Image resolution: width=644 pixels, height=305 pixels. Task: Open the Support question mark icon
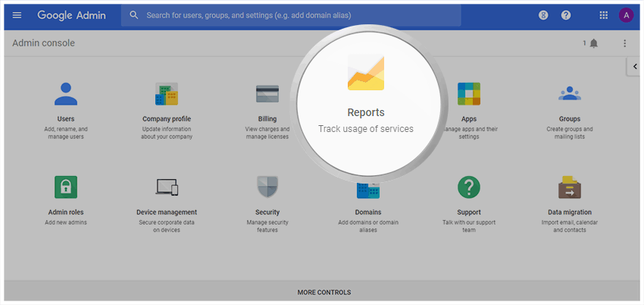(x=469, y=187)
